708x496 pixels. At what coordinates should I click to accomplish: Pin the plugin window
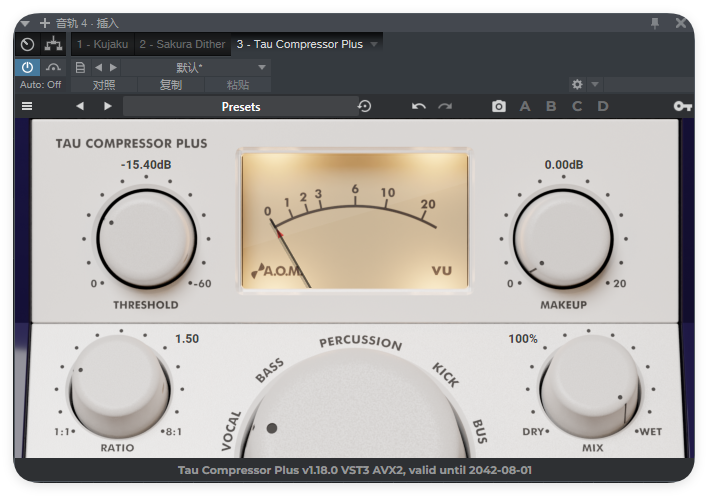(655, 23)
